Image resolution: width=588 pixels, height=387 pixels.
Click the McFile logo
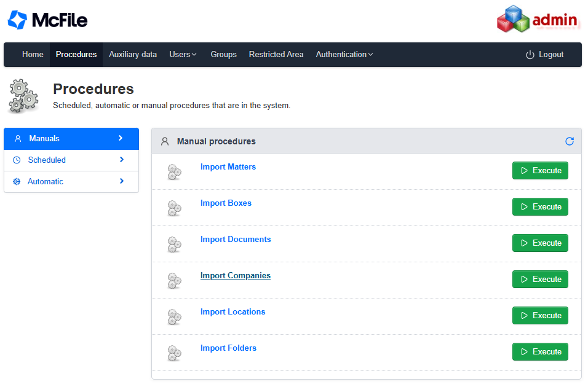tap(47, 20)
